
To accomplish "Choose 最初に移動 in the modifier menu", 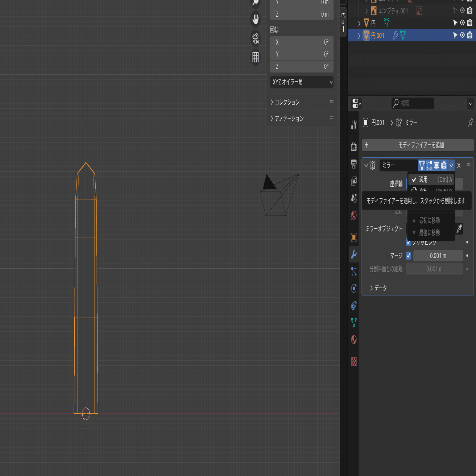I will (x=431, y=220).
